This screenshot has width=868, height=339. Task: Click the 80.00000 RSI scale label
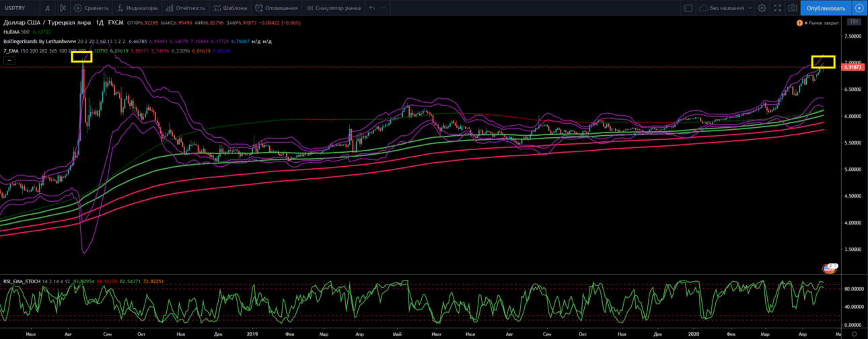(853, 289)
